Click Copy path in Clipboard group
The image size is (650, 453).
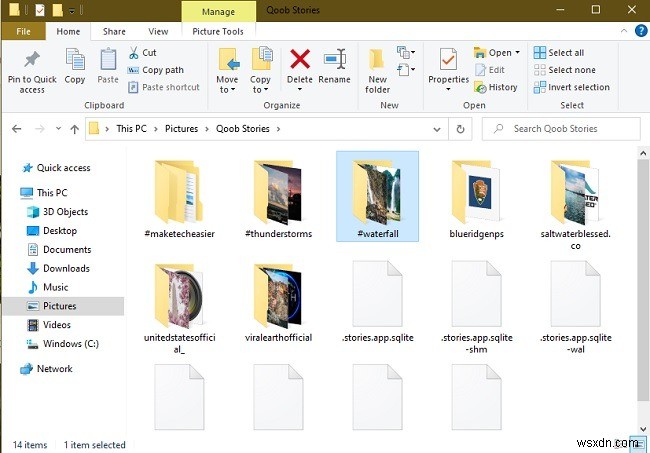click(x=156, y=70)
